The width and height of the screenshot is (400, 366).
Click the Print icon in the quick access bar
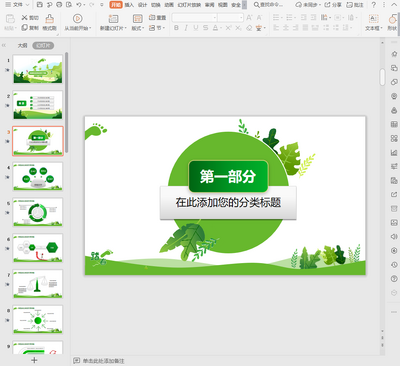(59, 5)
